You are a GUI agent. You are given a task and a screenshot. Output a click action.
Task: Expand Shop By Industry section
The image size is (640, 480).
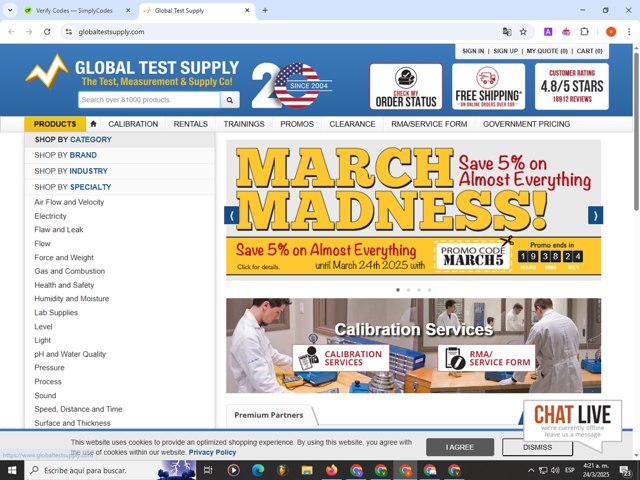point(120,171)
